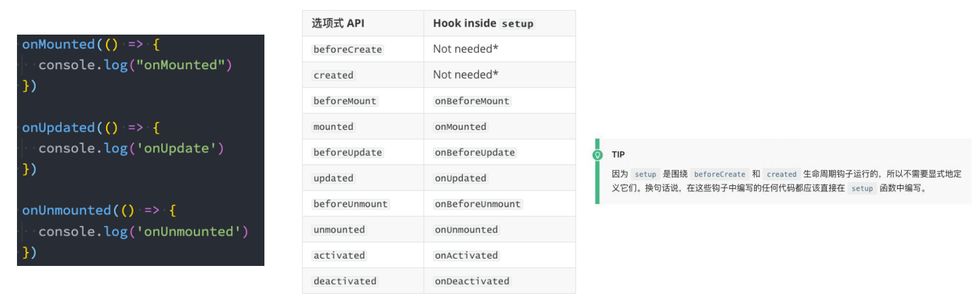Screen dimensions: 980x306
Task: Click the created code tag in the tip
Action: [x=782, y=174]
